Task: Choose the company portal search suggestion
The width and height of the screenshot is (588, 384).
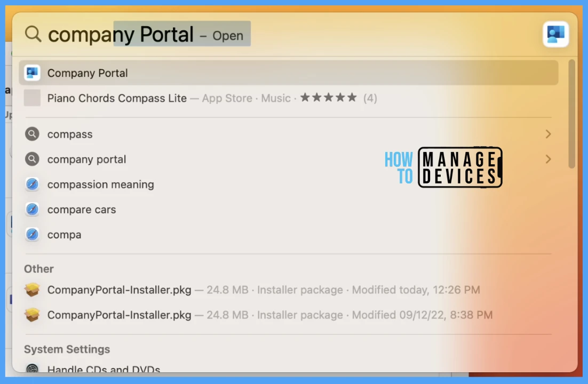Action: click(x=288, y=159)
